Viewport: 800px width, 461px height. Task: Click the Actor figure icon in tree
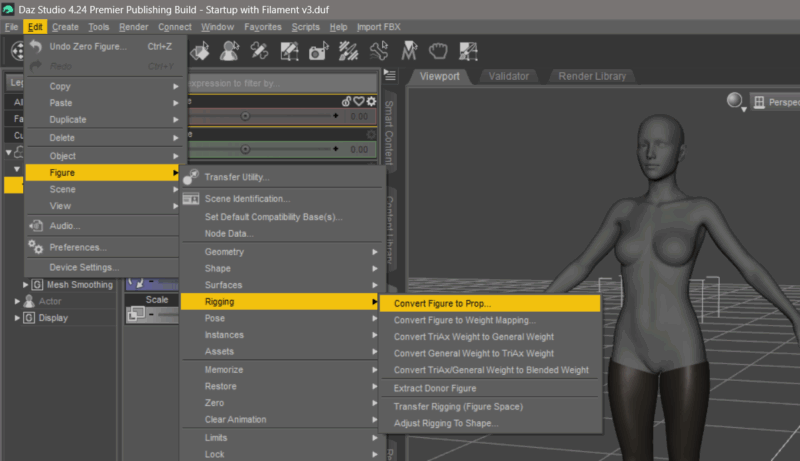coord(30,301)
